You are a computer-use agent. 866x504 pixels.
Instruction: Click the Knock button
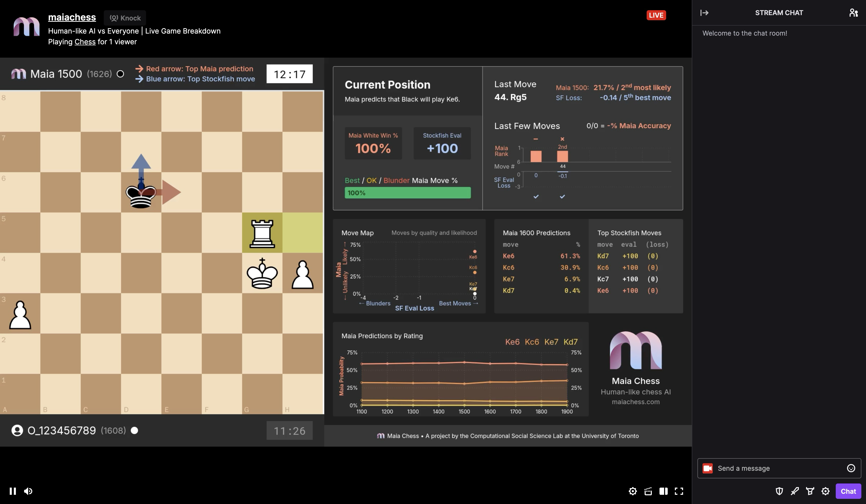(x=125, y=18)
